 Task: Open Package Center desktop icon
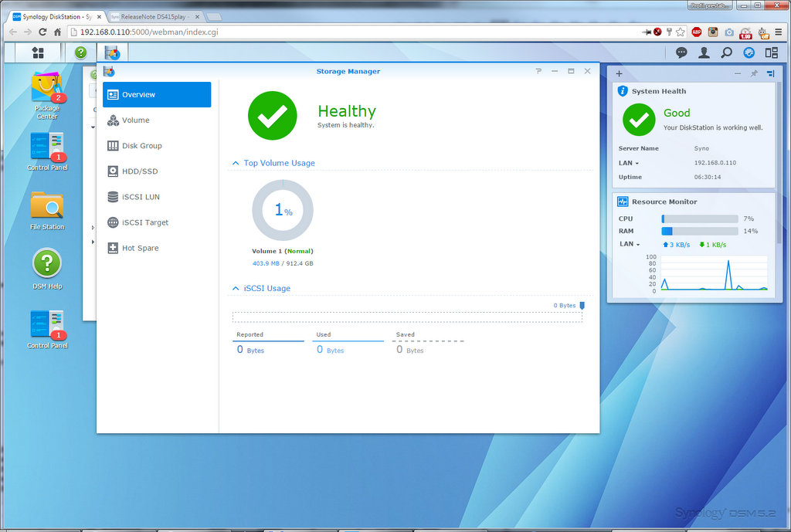pos(47,96)
